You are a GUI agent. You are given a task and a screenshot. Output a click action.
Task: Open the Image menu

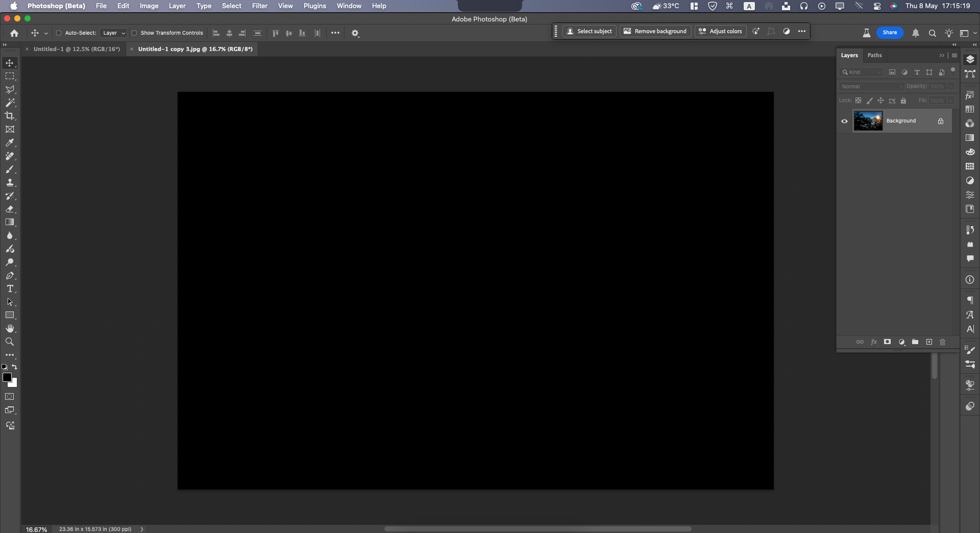[149, 6]
